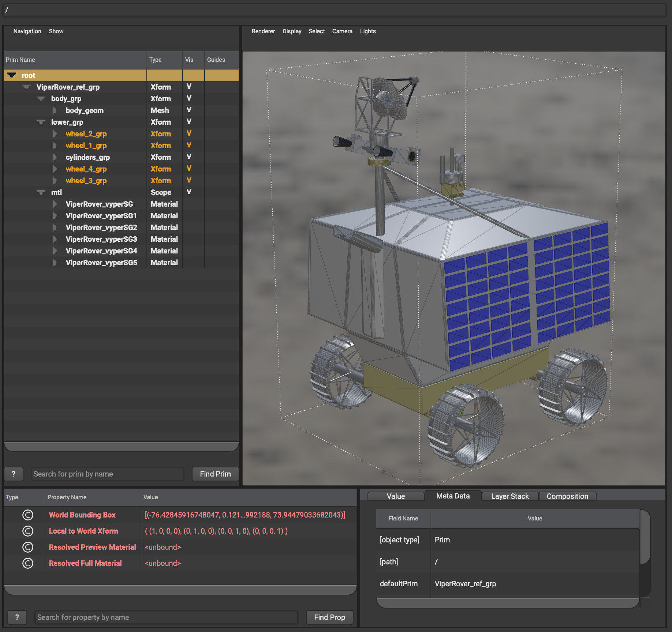Toggle visibility of cylinders_grp

[189, 157]
